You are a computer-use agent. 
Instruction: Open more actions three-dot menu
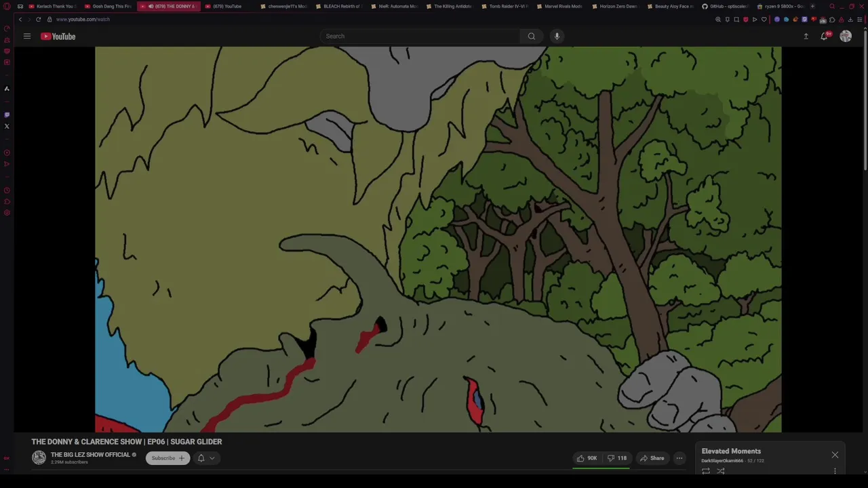pyautogui.click(x=679, y=458)
